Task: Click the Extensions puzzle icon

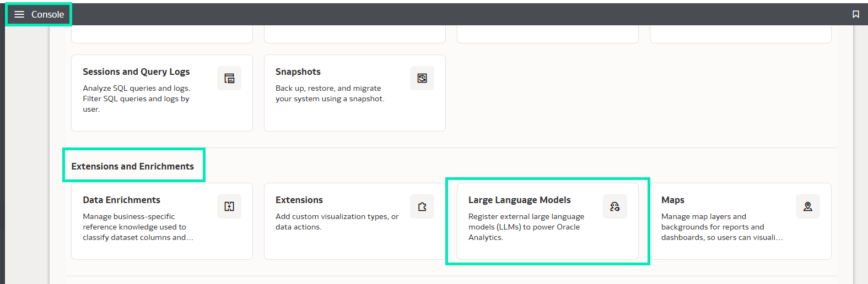Action: pos(422,206)
